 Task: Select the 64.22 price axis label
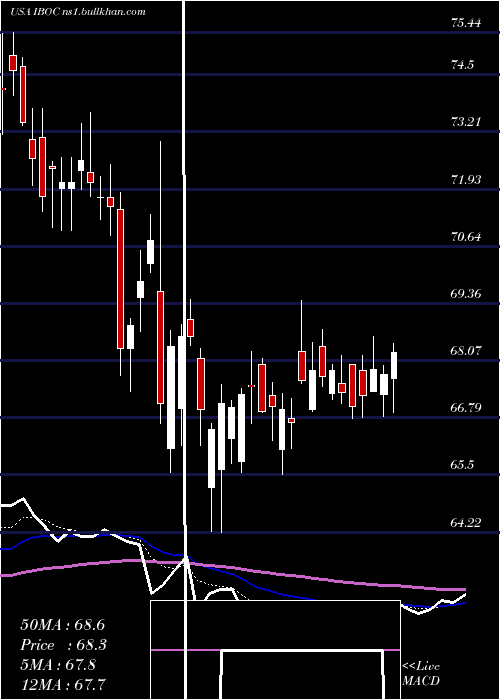coord(466,522)
